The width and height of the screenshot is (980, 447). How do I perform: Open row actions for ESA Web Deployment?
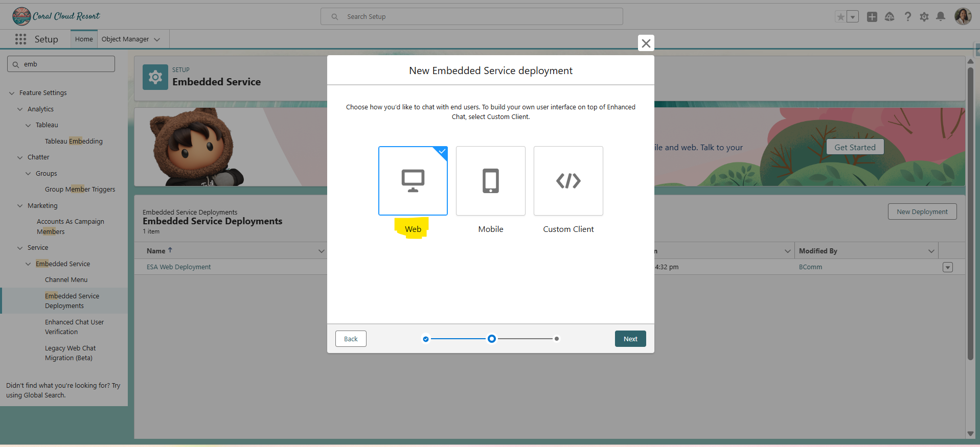pyautogui.click(x=948, y=267)
